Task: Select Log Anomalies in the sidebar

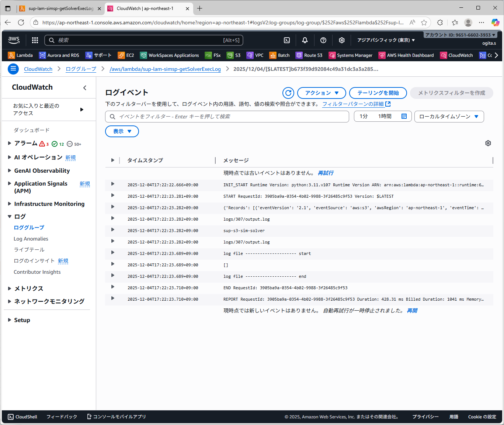Action: click(31, 239)
